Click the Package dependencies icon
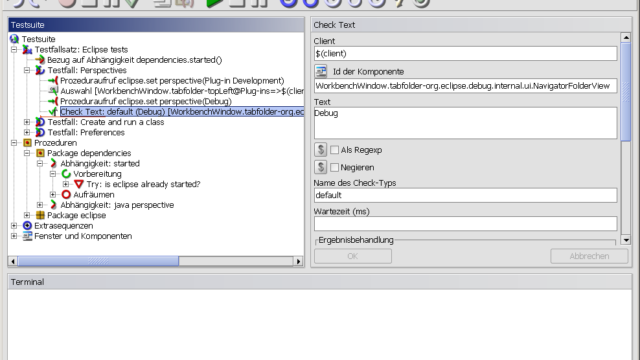Viewport: 640px width, 360px height. 40,153
